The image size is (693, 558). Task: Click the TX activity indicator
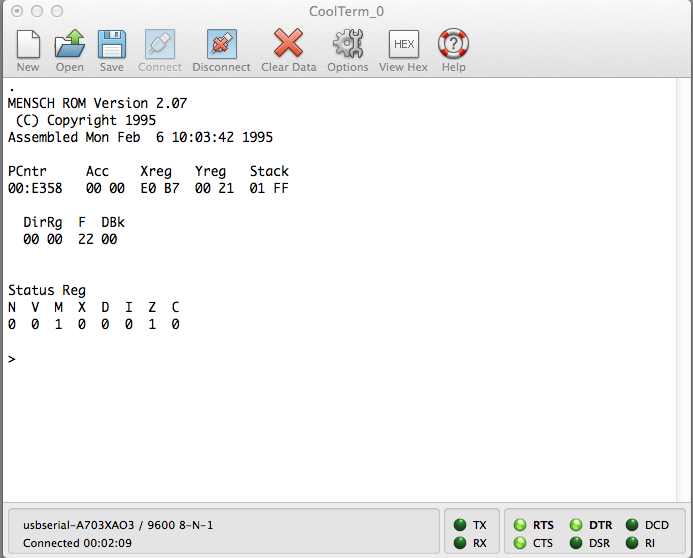(460, 524)
